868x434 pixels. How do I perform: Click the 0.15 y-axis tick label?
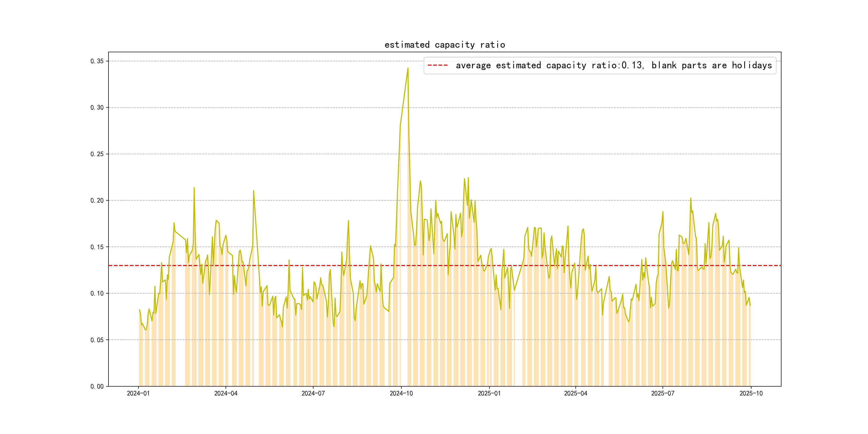click(x=97, y=247)
